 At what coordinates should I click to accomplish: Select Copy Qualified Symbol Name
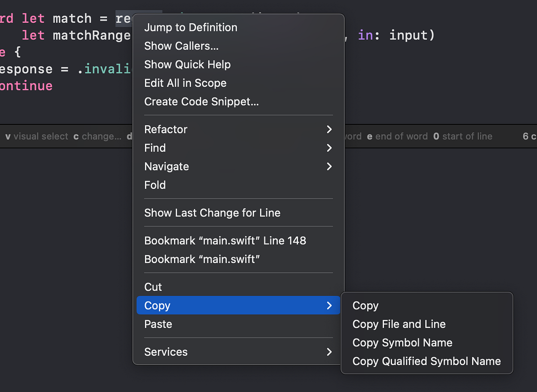point(426,361)
